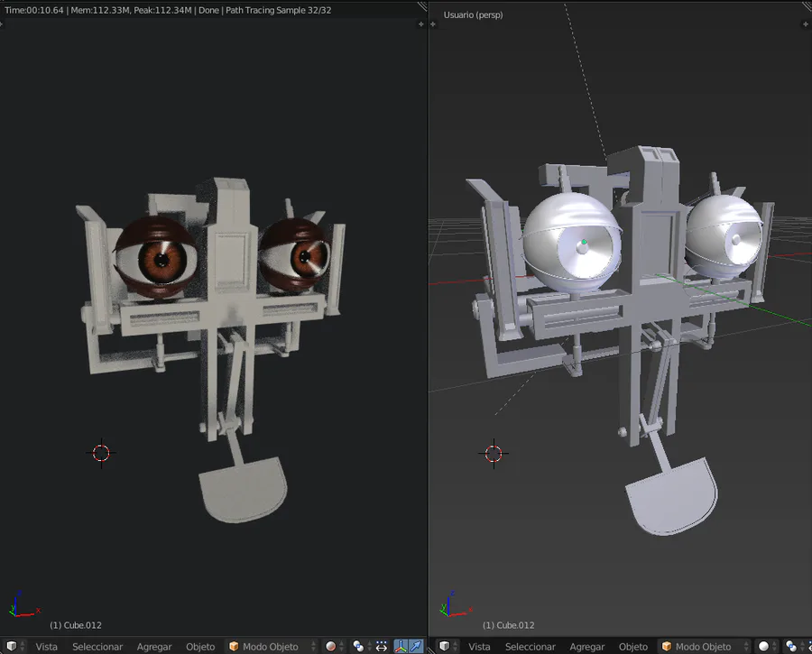812x654 pixels.
Task: Open pivot point selector in right viewport
Action: 794,646
